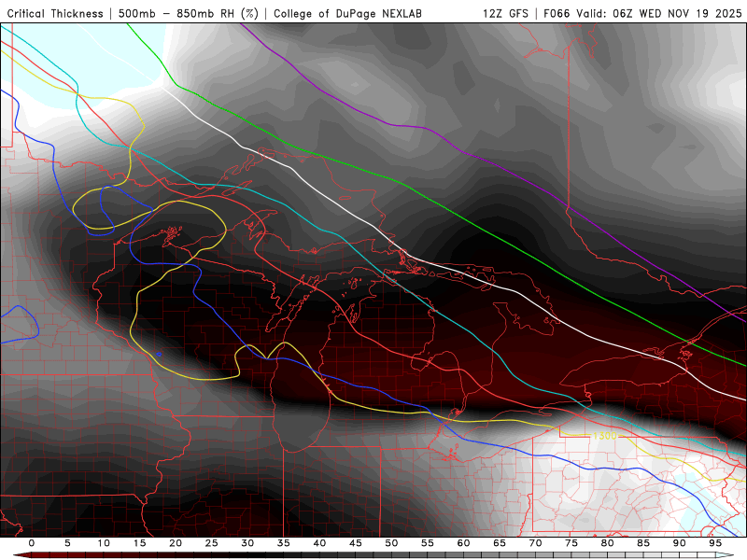Click the 'Valid: 06Z WED NOV 19 2025' text

pyautogui.click(x=659, y=14)
